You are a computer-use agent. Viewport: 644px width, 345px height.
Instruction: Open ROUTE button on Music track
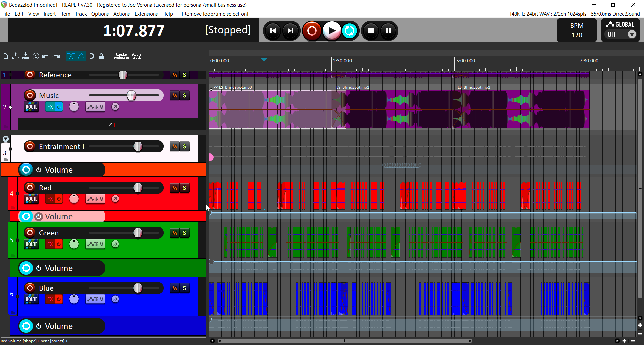click(32, 107)
